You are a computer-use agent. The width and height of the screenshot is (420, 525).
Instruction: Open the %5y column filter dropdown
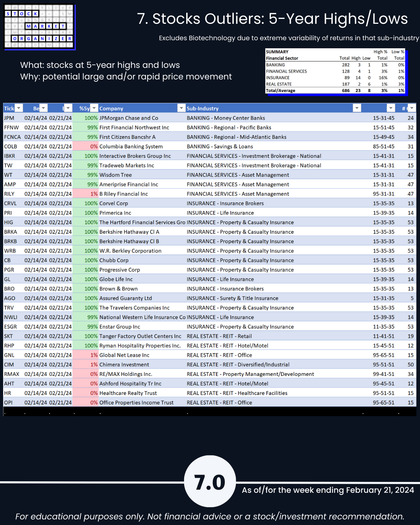pyautogui.click(x=94, y=108)
